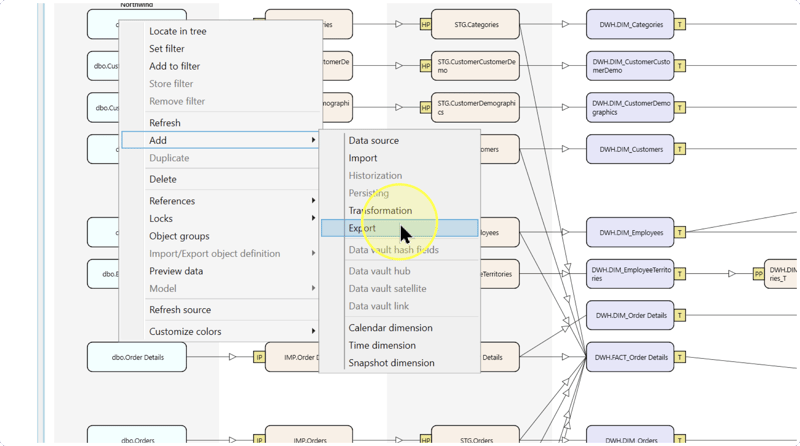Select the STG.Orders node
The height and width of the screenshot is (446, 800).
(x=476, y=435)
